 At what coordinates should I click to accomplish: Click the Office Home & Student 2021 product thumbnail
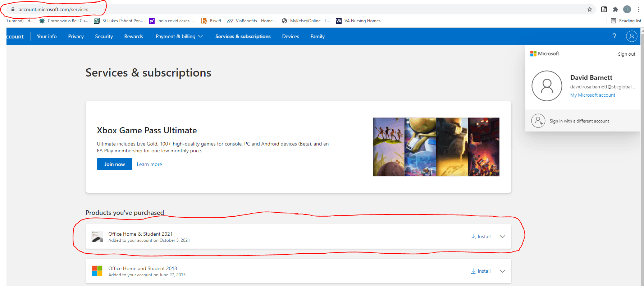click(x=97, y=236)
